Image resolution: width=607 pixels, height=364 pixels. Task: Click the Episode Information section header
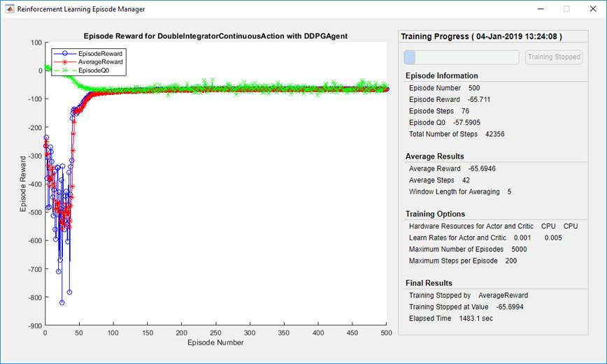click(x=442, y=76)
